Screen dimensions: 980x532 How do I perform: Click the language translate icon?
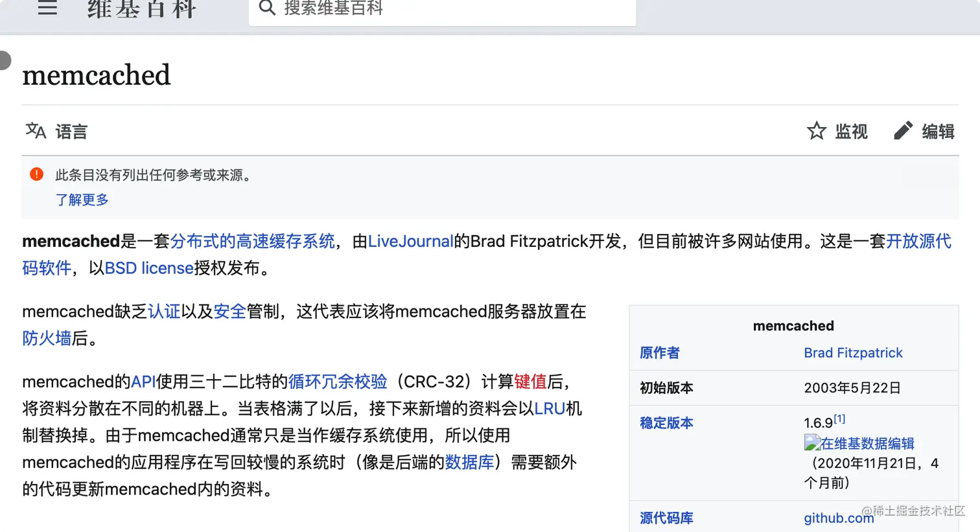click(x=36, y=131)
